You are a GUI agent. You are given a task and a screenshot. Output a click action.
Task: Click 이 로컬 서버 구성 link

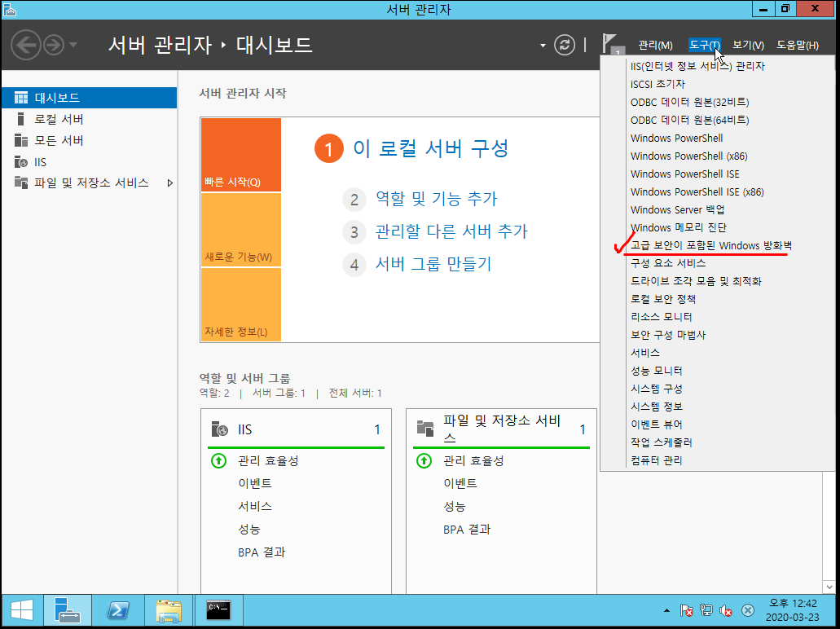pos(430,148)
